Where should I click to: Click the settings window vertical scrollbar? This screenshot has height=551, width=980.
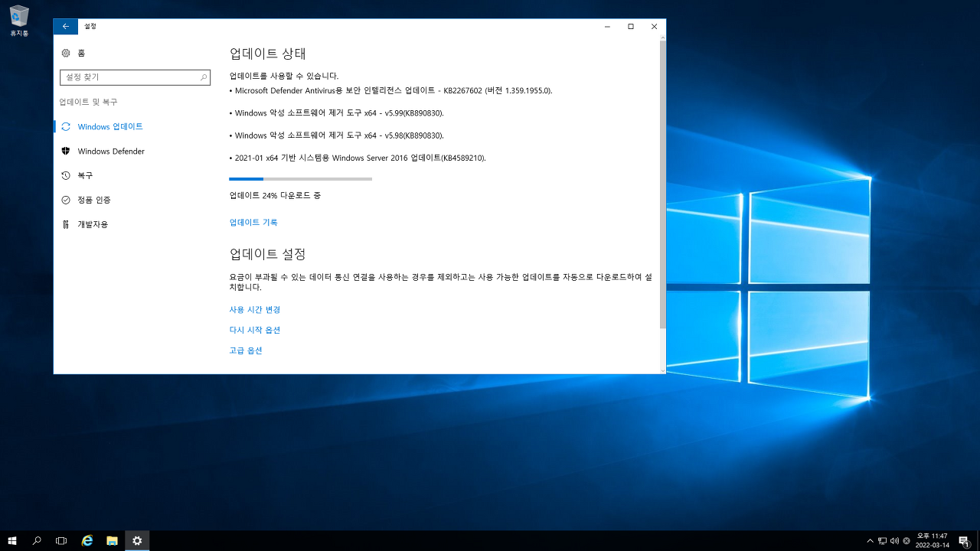pos(663,184)
